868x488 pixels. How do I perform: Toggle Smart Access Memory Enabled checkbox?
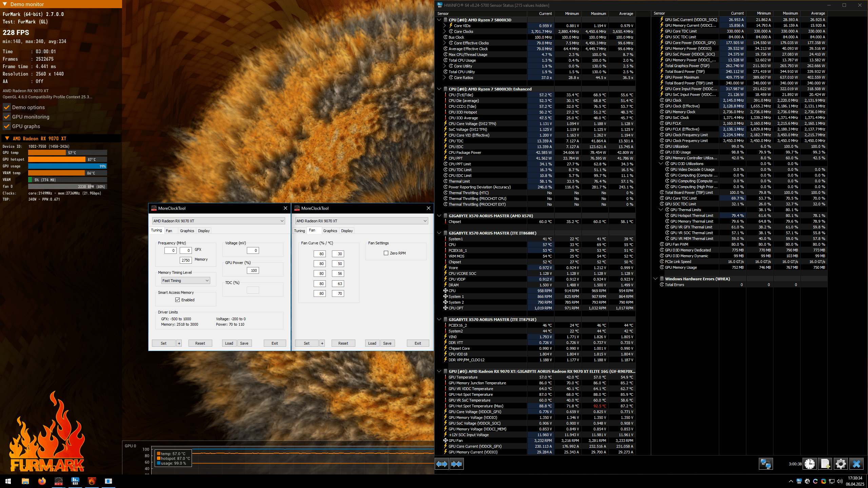177,300
